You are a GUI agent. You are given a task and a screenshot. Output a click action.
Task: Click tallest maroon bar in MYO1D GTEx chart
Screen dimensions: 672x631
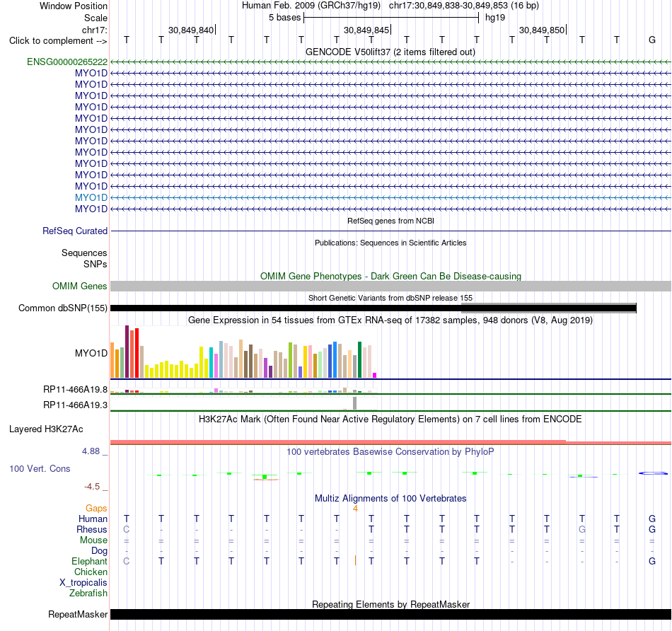(x=127, y=352)
